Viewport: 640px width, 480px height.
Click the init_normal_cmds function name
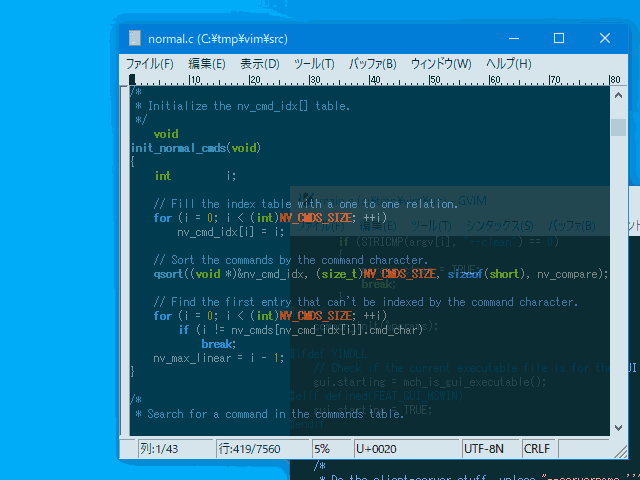(178, 148)
